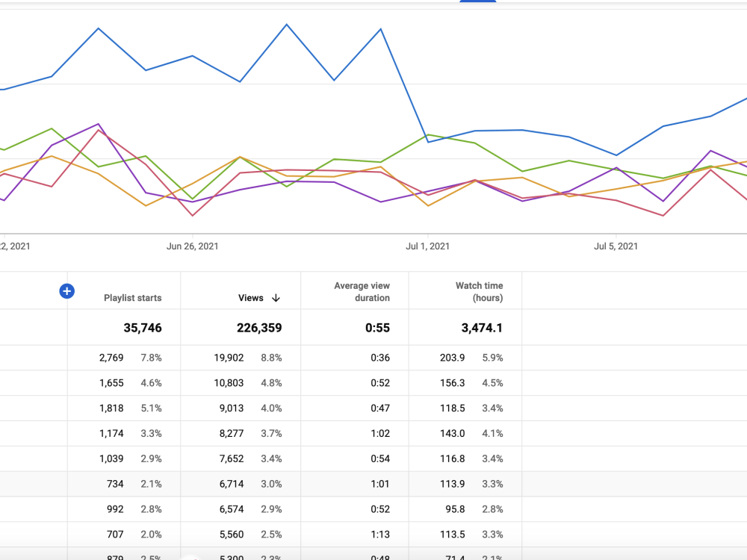This screenshot has height=560, width=747.
Task: Click the 143.0 watch time cell
Action: point(453,433)
